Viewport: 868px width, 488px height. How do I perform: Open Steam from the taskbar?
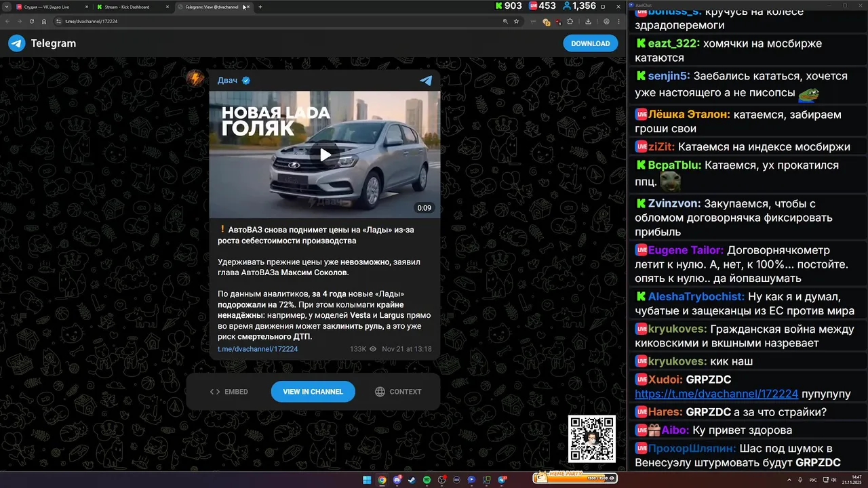coord(412,480)
